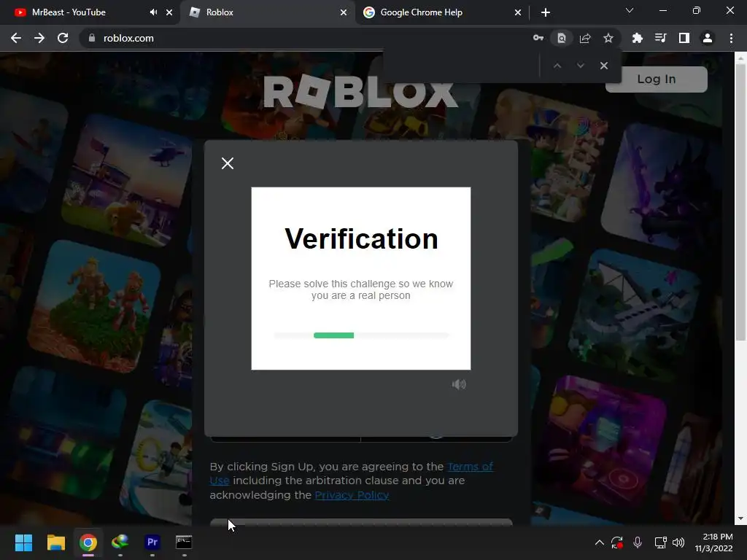The image size is (747, 560).
Task: Open the clock and date panel
Action: [x=713, y=542]
